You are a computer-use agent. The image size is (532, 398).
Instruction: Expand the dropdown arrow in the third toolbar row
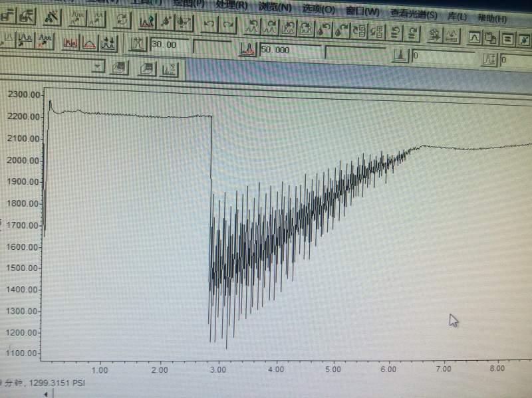pyautogui.click(x=98, y=66)
